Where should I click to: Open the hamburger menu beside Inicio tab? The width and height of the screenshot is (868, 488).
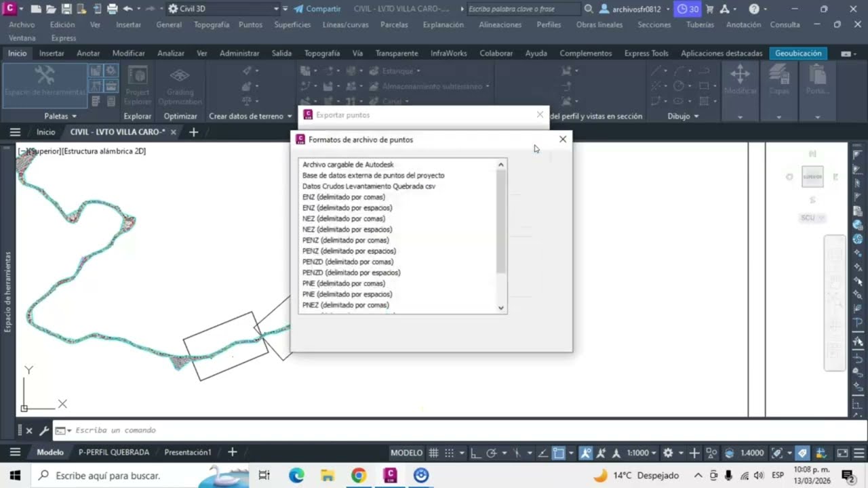coord(15,132)
